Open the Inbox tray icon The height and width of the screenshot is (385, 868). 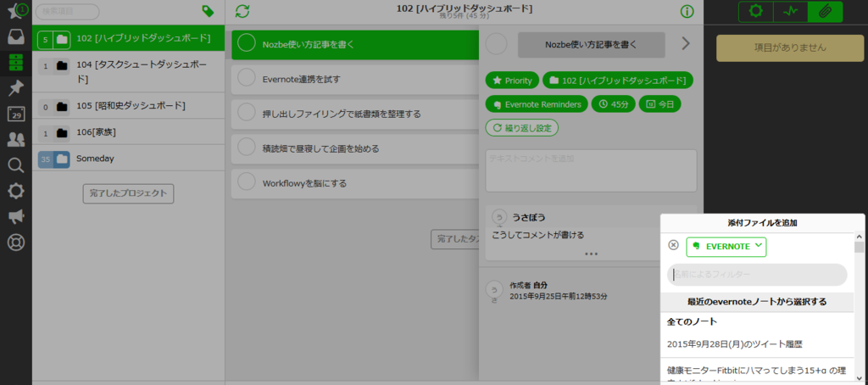point(16,37)
